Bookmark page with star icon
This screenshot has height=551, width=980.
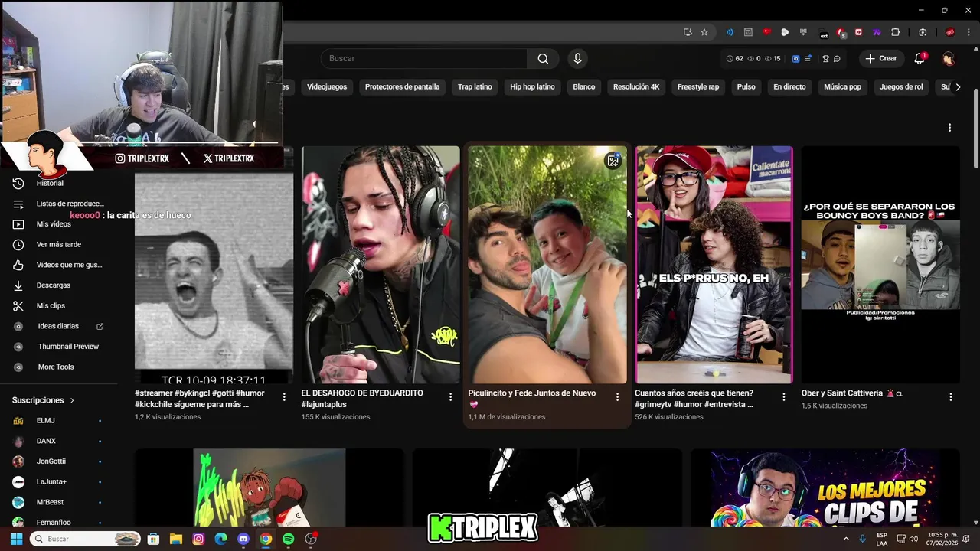(704, 32)
